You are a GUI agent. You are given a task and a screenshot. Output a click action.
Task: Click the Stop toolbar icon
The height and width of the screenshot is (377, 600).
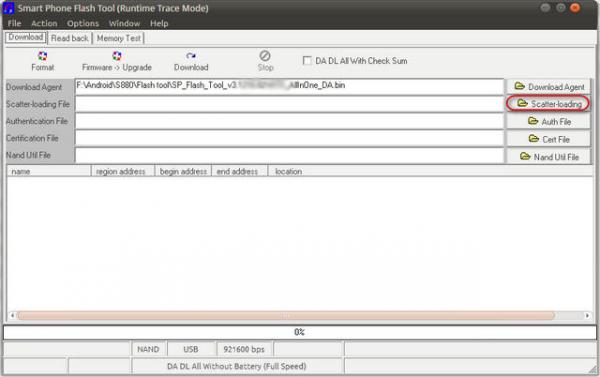coord(265,56)
